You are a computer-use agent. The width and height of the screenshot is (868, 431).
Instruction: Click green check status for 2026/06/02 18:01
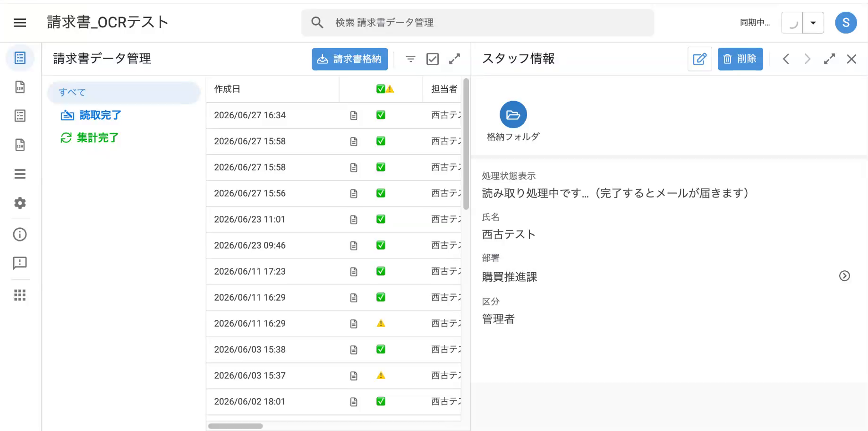click(381, 401)
